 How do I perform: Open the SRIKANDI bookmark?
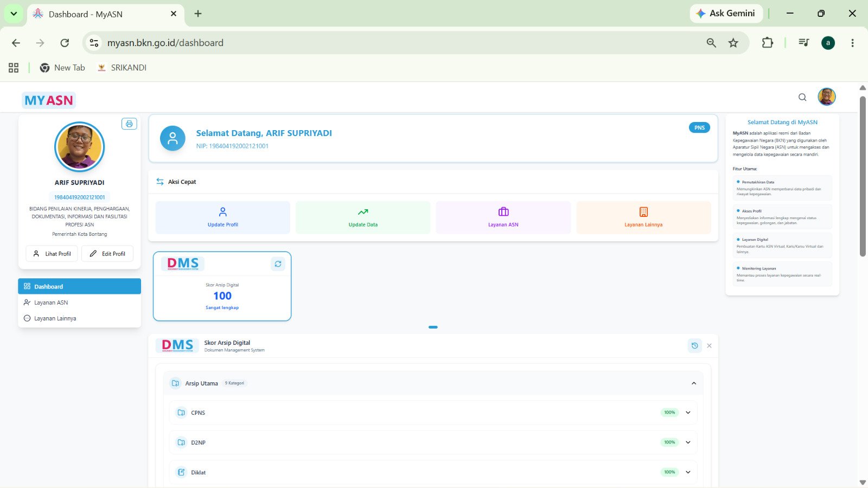pos(122,68)
